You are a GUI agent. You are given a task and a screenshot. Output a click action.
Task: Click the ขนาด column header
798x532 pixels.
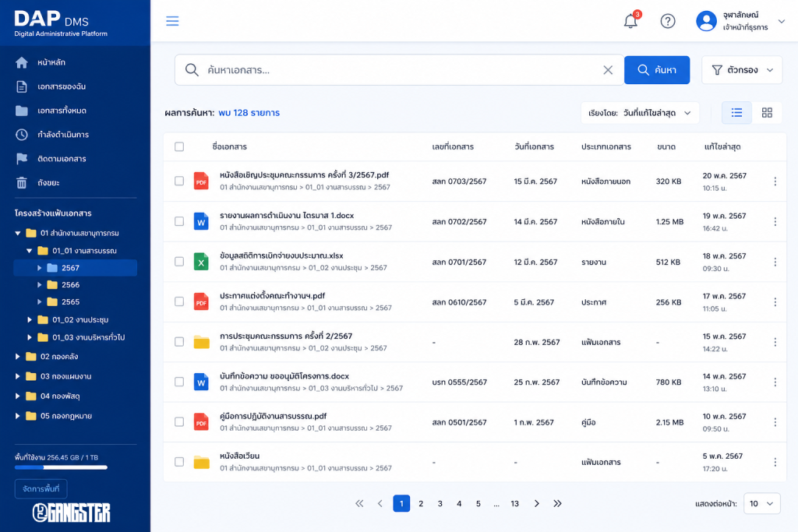666,146
